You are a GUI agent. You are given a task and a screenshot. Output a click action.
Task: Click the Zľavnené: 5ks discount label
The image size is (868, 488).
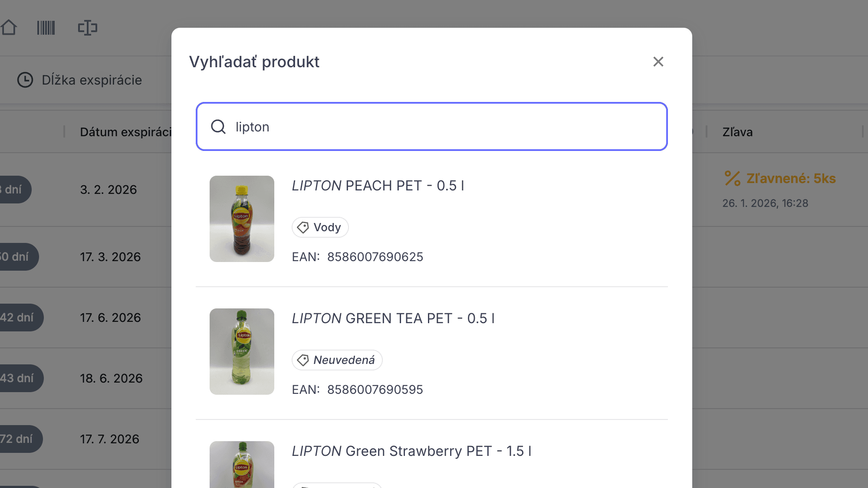click(x=791, y=178)
